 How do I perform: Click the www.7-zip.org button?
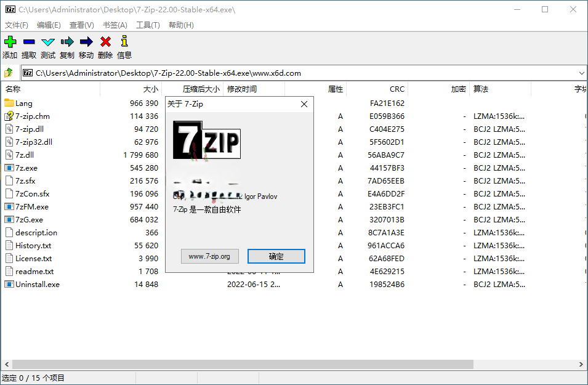pos(209,256)
